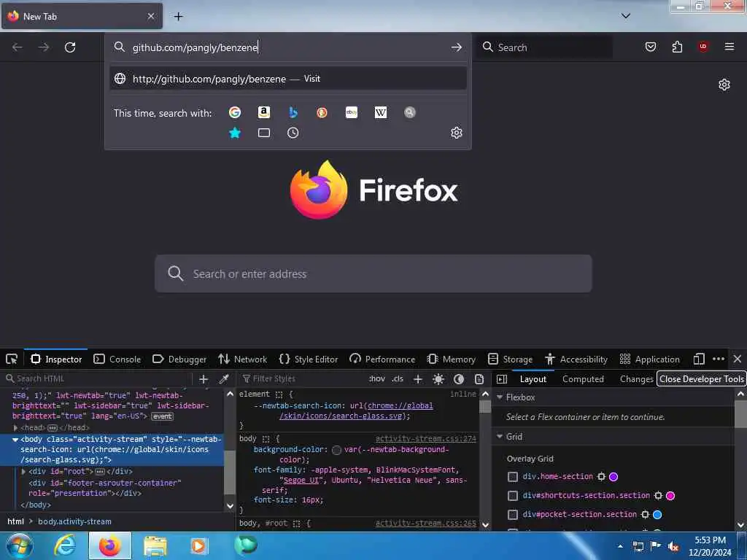Open devtools more options ellipsis
Screen dimensions: 747x560
pos(719,359)
